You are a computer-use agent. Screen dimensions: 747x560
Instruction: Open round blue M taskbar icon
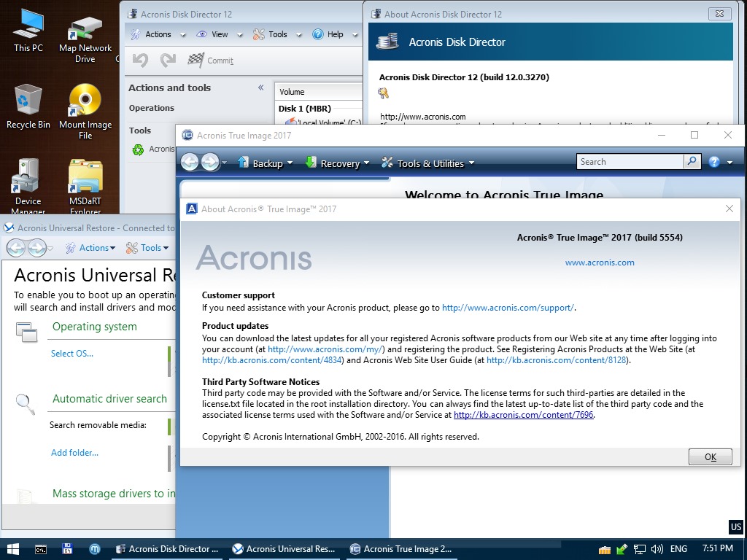[95, 549]
